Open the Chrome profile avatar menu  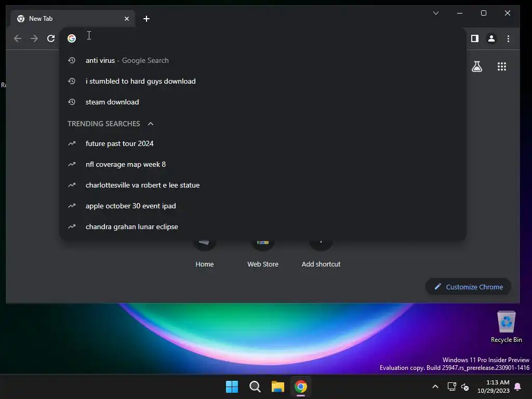coord(491,38)
